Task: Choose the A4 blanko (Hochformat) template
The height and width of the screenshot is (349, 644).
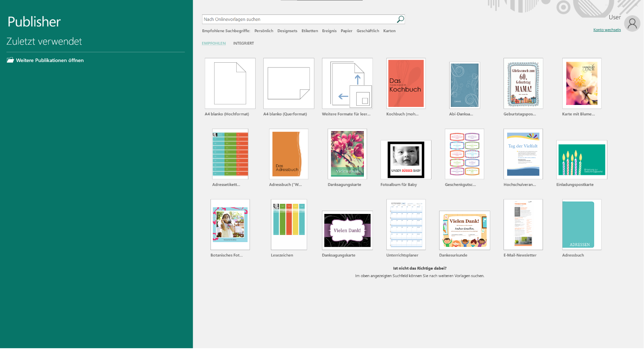Action: [230, 84]
